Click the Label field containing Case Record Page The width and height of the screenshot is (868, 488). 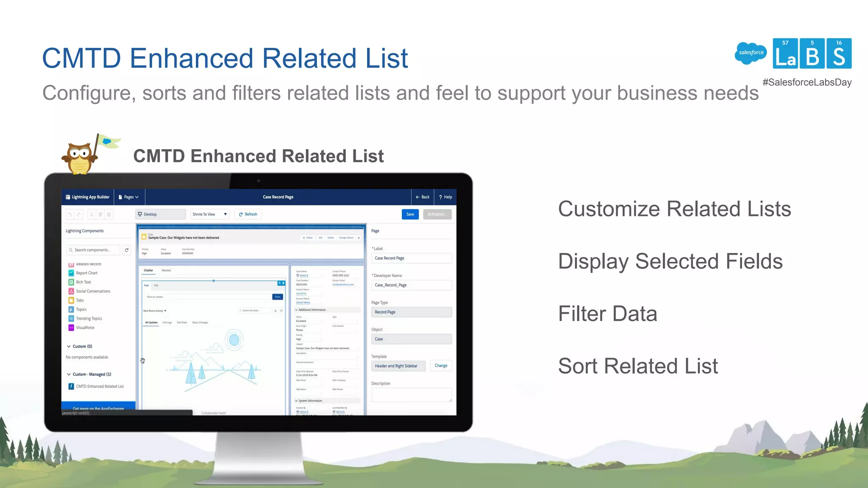tap(412, 258)
